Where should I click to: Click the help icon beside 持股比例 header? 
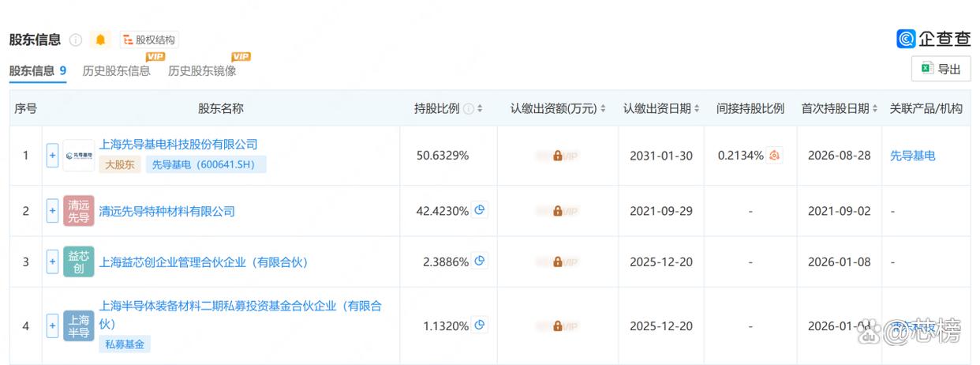[x=468, y=109]
